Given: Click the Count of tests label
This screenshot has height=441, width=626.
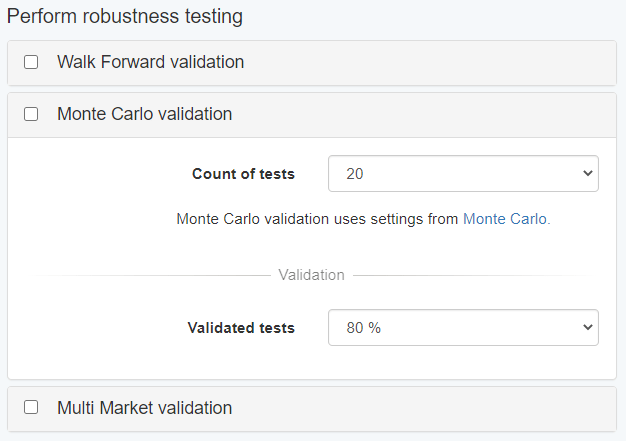Looking at the screenshot, I should pyautogui.click(x=243, y=174).
